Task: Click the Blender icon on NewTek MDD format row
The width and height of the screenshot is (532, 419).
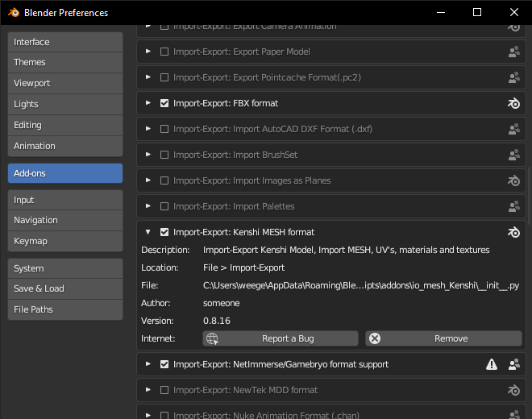Action: (513, 390)
